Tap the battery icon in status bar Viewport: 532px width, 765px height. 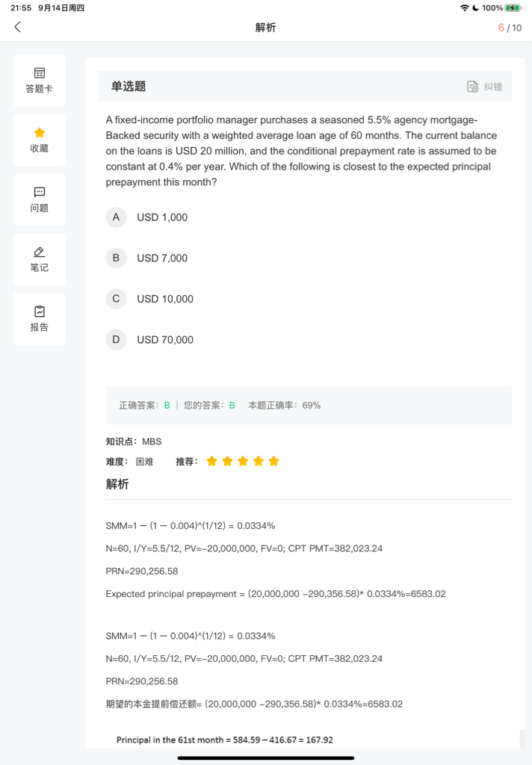coord(513,7)
